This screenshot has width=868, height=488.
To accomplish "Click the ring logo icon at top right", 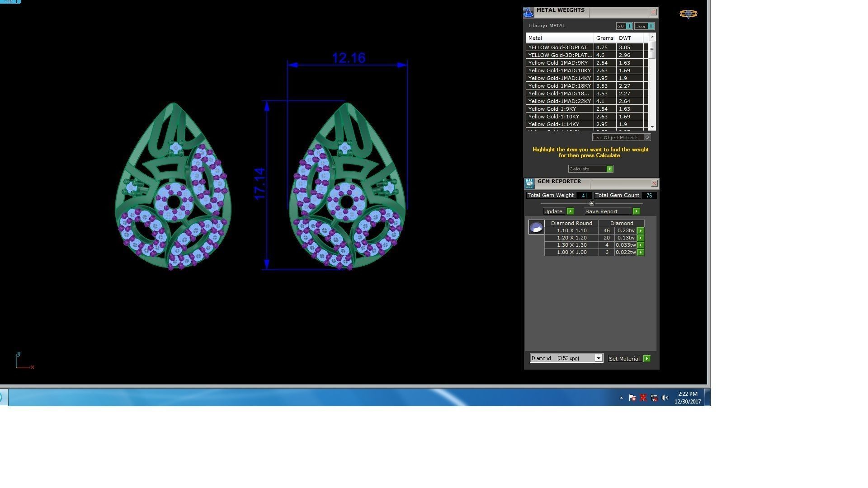I will coord(688,14).
